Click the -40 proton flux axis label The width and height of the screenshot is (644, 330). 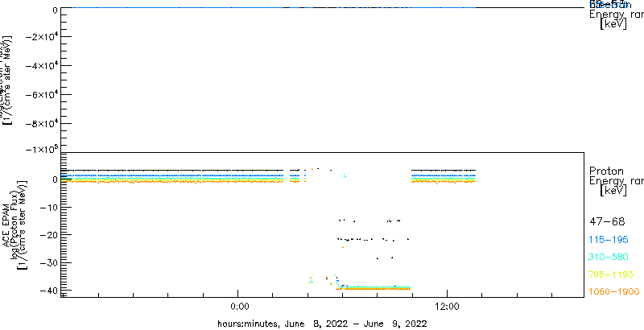[48, 290]
